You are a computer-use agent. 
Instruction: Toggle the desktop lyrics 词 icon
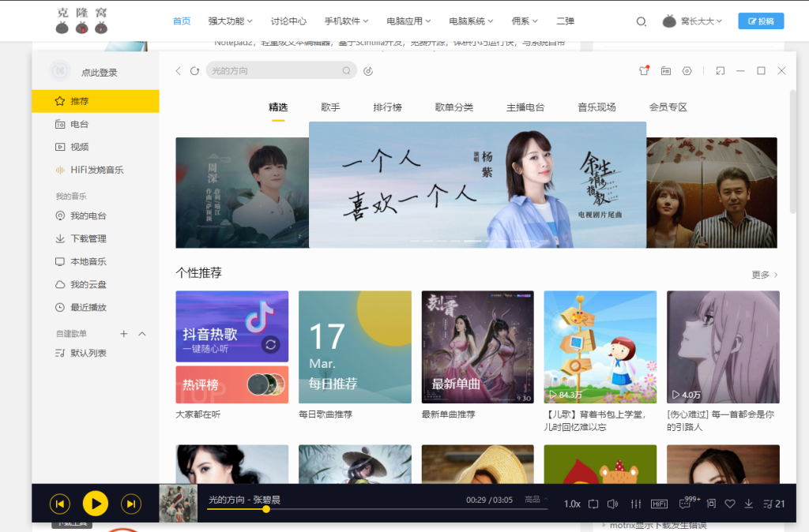(711, 503)
